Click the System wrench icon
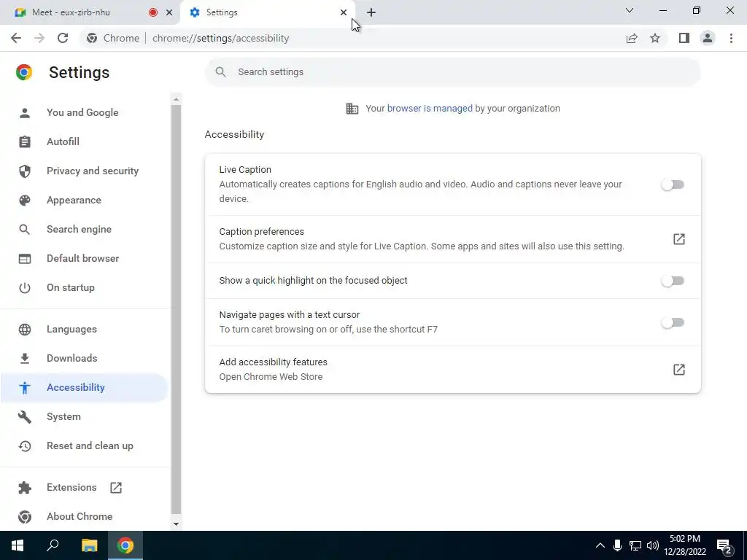Image resolution: width=747 pixels, height=560 pixels. pos(25,416)
